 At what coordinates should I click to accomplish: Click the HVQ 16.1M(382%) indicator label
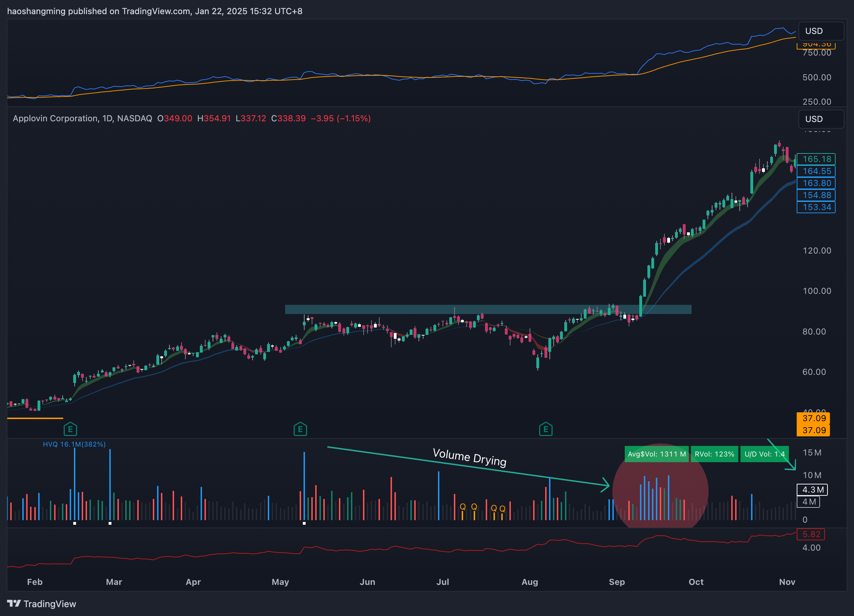coord(74,444)
